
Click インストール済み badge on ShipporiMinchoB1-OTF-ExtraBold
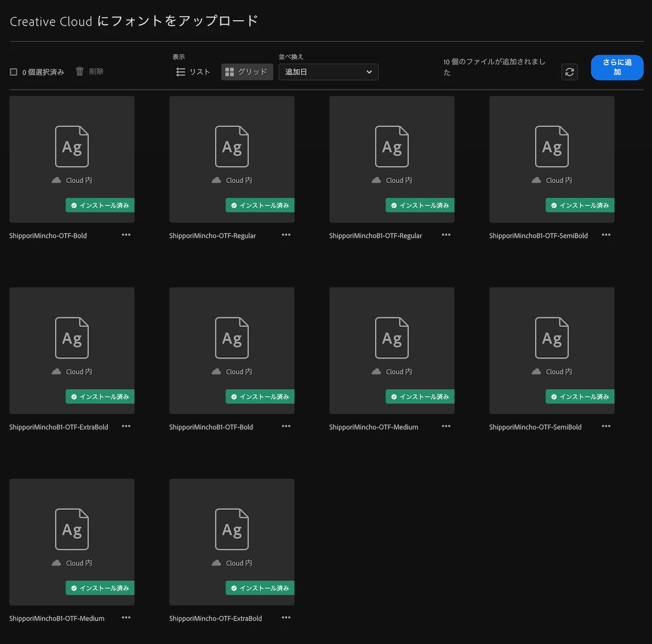tap(100, 397)
